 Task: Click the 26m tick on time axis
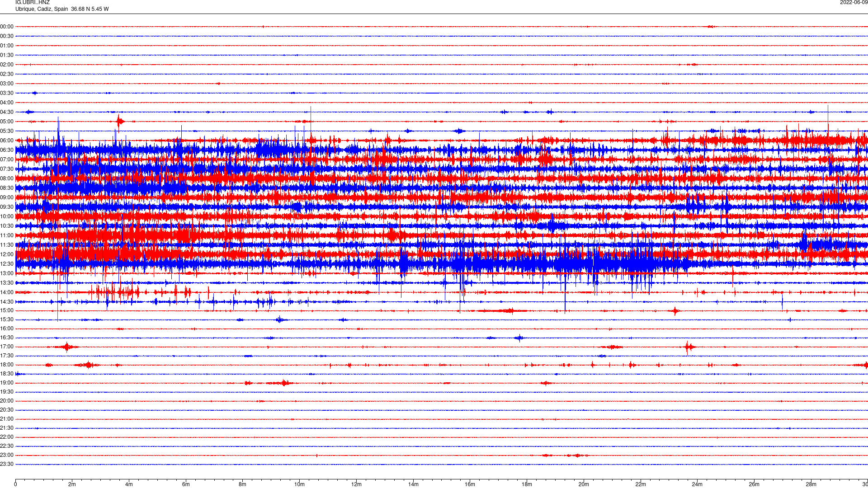pyautogui.click(x=754, y=484)
